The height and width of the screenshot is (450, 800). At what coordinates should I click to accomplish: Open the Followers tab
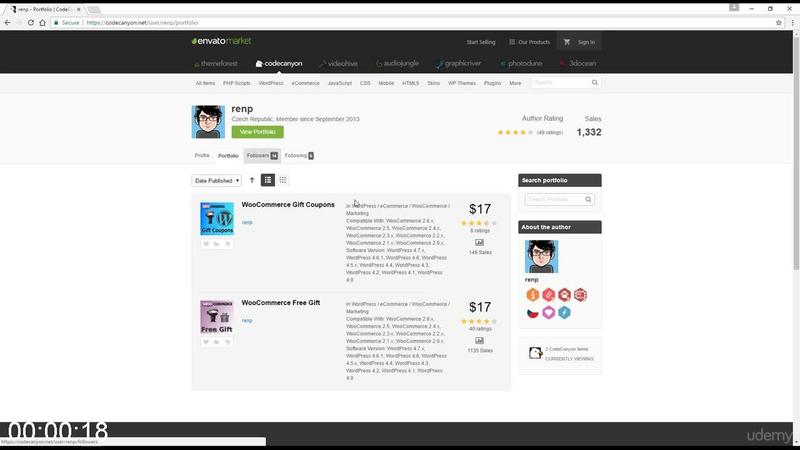[262, 156]
